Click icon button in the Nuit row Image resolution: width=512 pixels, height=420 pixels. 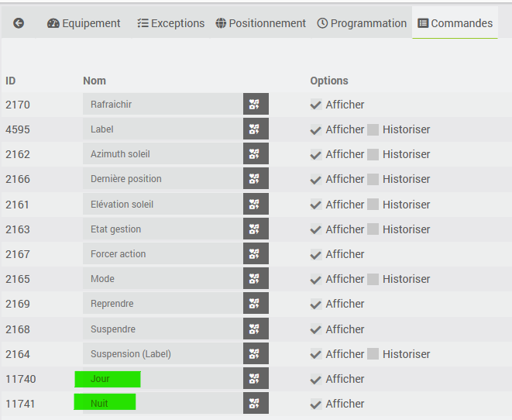pos(256,404)
